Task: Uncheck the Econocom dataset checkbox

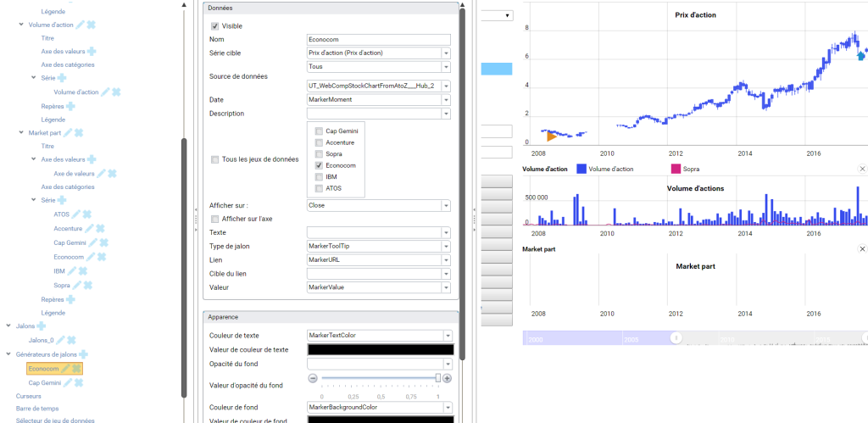Action: coord(319,165)
